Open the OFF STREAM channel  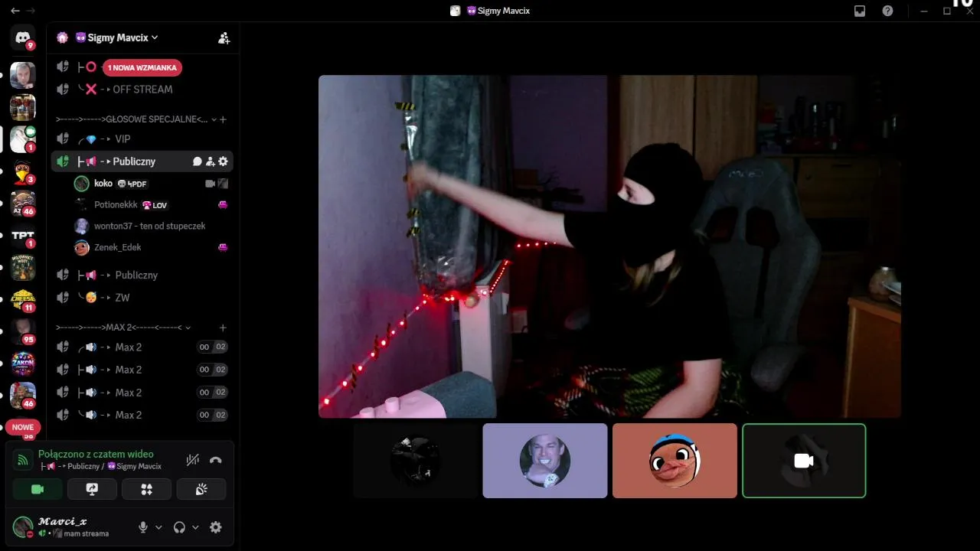point(142,90)
